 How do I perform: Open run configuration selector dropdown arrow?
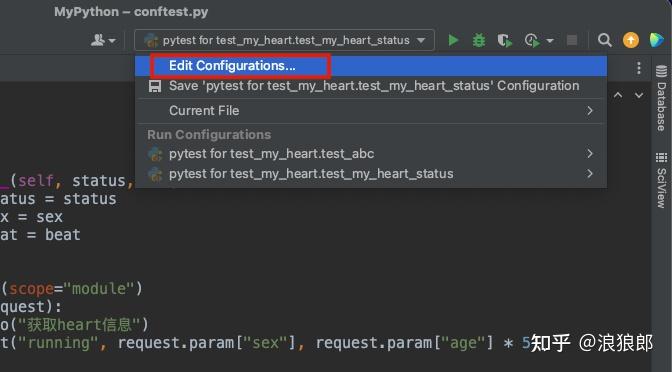click(x=421, y=40)
